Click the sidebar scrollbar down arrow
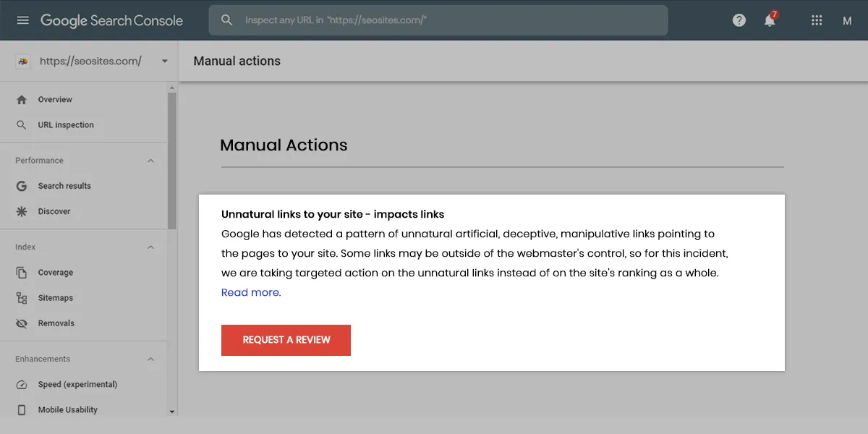 pyautogui.click(x=172, y=411)
